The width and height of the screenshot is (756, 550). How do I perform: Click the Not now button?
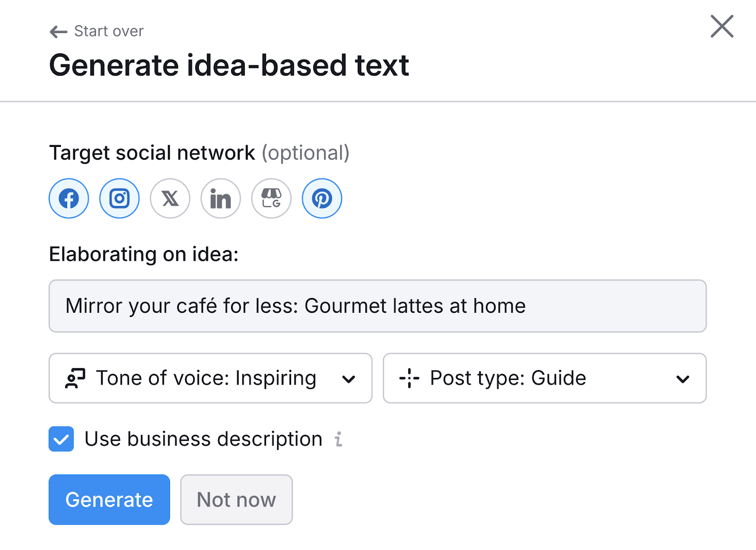(x=236, y=499)
